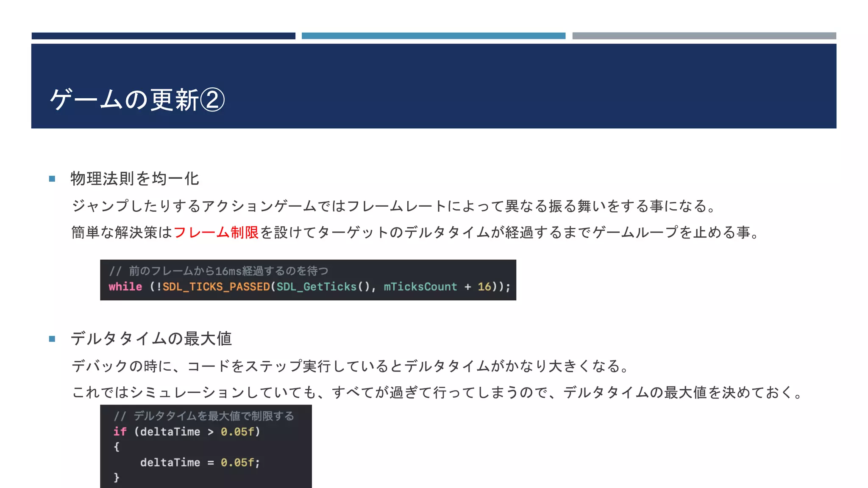Click mTicksCount in the code snippet
The width and height of the screenshot is (868, 488).
(420, 287)
